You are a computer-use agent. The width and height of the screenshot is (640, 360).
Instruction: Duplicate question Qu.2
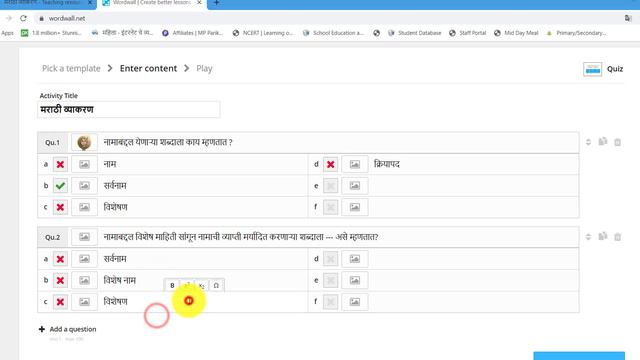click(x=603, y=236)
